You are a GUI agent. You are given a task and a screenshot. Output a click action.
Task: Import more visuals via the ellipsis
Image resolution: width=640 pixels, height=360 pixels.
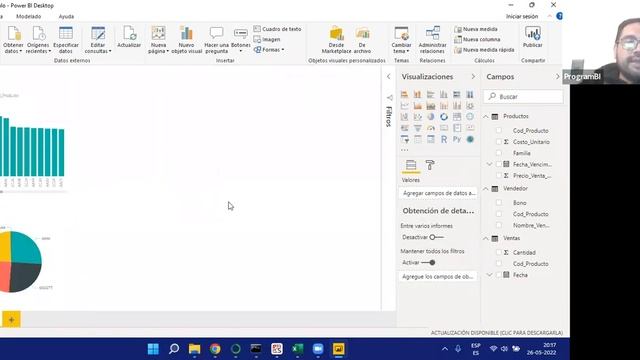point(404,150)
